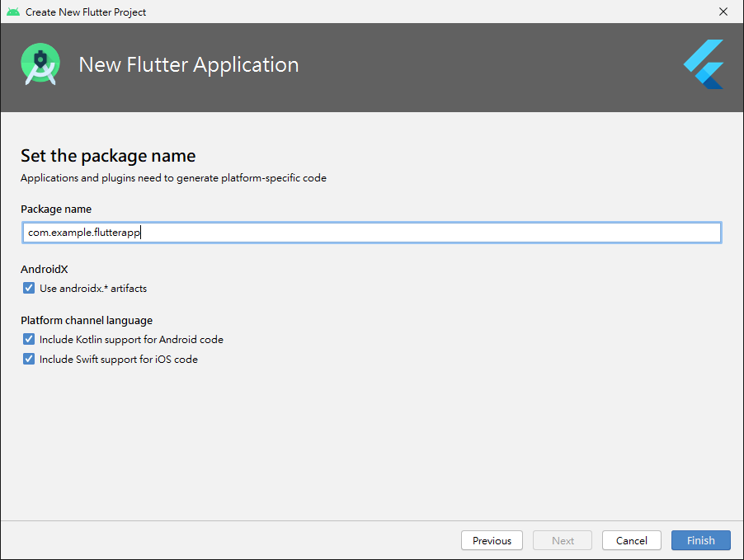Click the 'Include Swift support for iOS code' text
This screenshot has height=560, width=744.
pyautogui.click(x=119, y=360)
